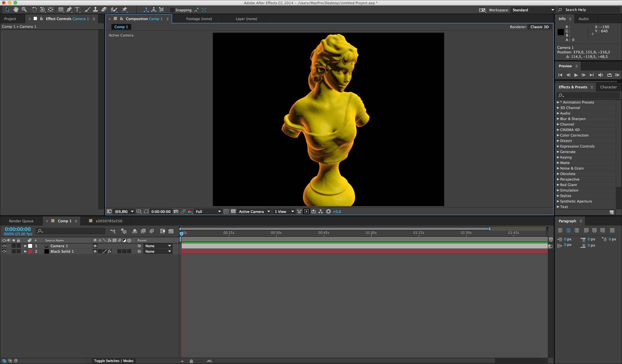Click the Reset Exposure icon
Image resolution: width=622 pixels, height=364 pixels.
coord(328,212)
